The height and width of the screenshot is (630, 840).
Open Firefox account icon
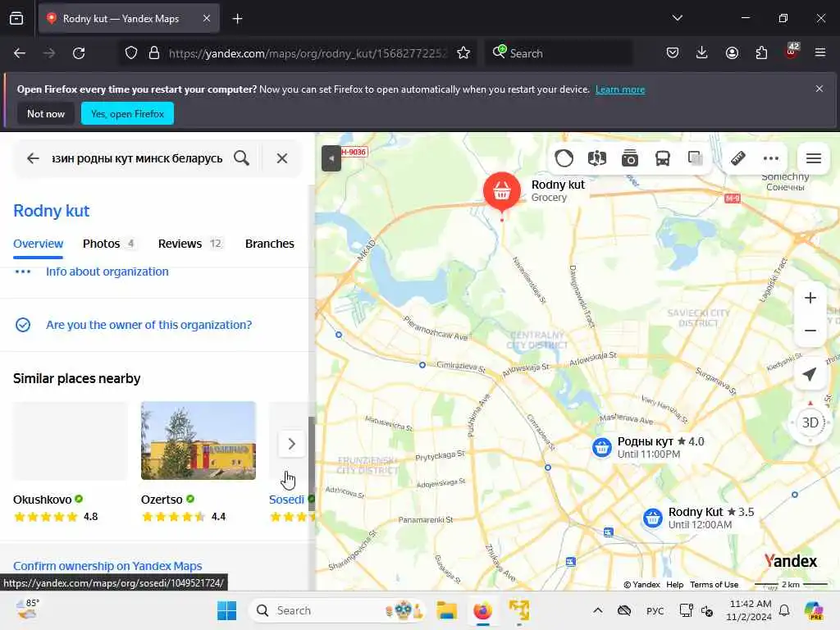tap(732, 53)
